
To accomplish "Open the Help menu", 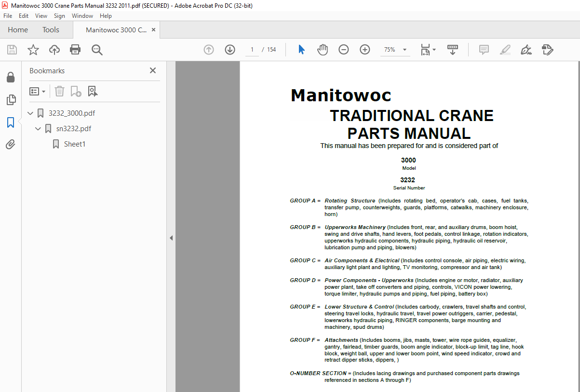I will pyautogui.click(x=106, y=16).
